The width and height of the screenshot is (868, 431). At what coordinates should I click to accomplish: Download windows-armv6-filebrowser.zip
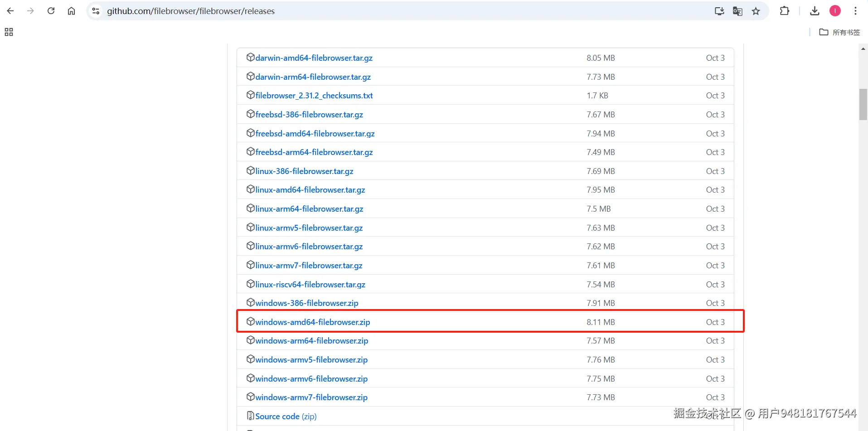point(311,379)
